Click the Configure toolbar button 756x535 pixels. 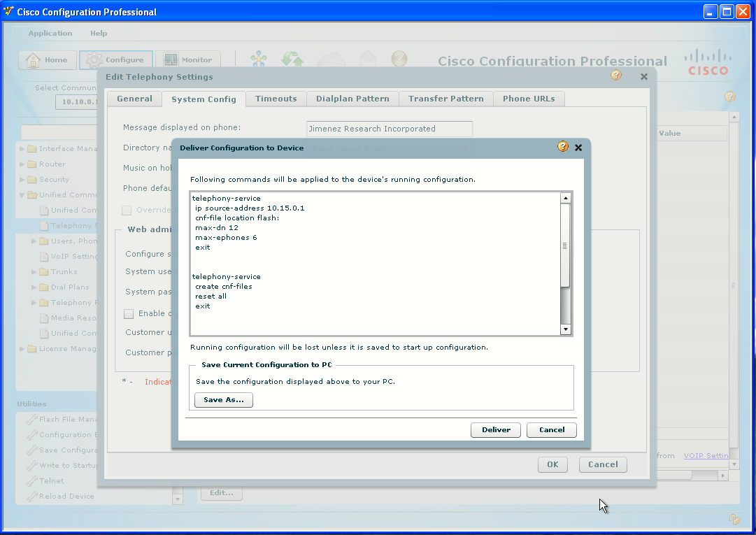click(x=115, y=60)
